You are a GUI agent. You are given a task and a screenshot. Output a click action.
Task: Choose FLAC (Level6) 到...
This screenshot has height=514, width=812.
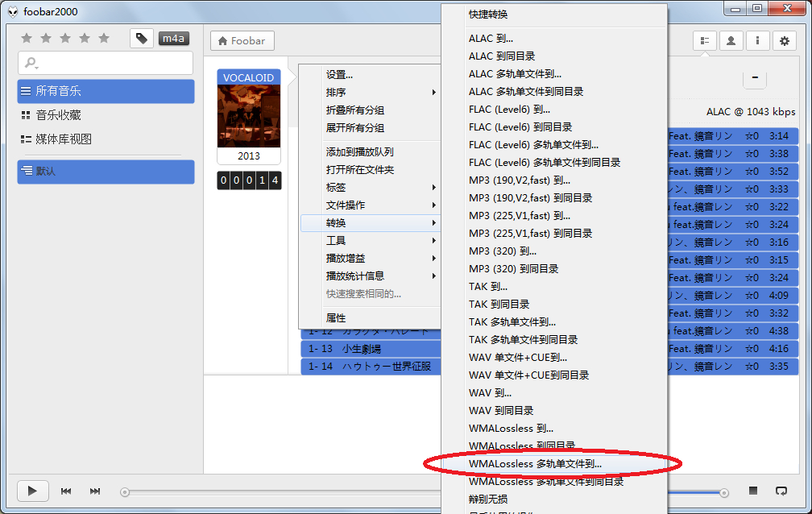554,110
